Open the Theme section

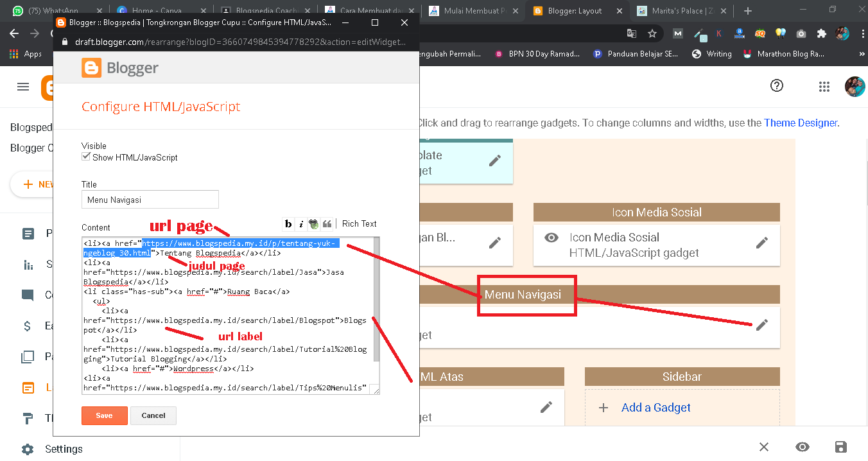coord(28,418)
